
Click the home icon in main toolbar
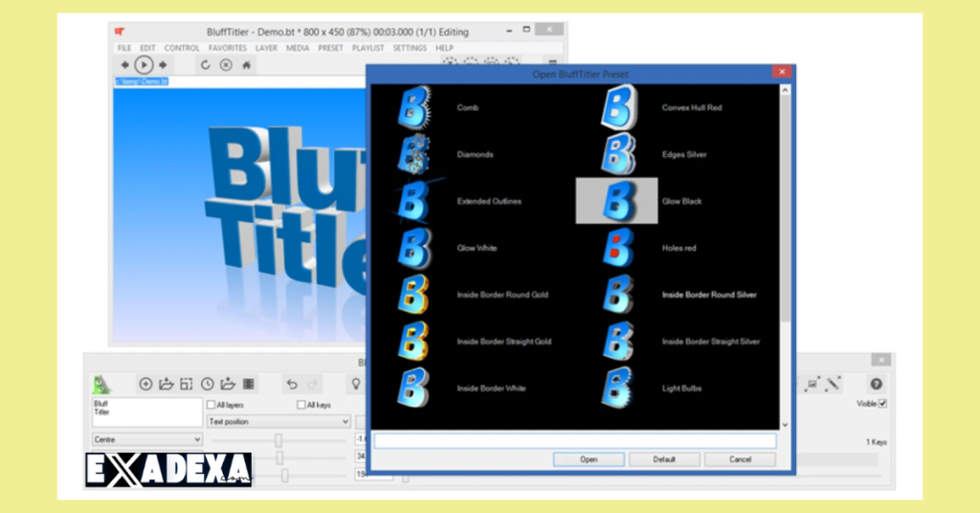pyautogui.click(x=246, y=65)
